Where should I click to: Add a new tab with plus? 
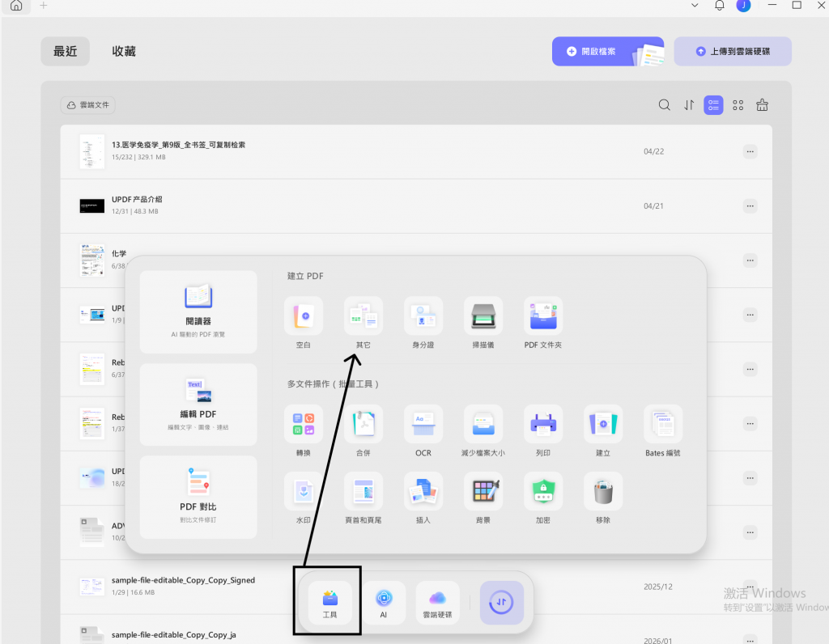coord(44,6)
